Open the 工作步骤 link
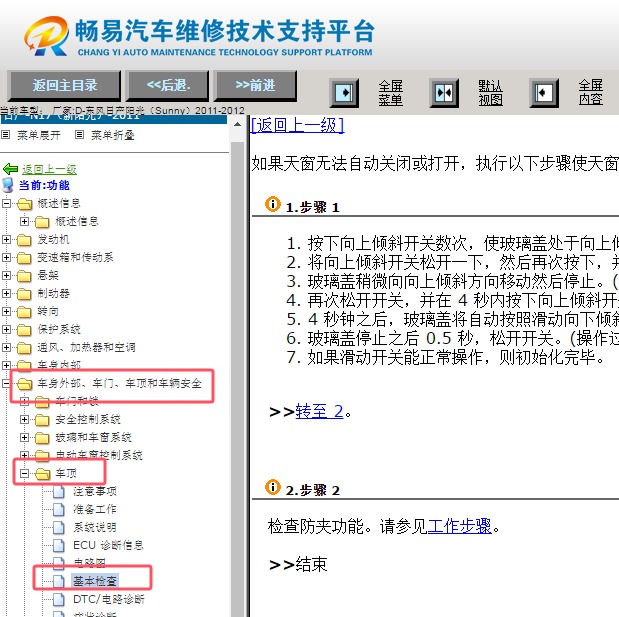Viewport: 619px width, 617px height. [460, 526]
